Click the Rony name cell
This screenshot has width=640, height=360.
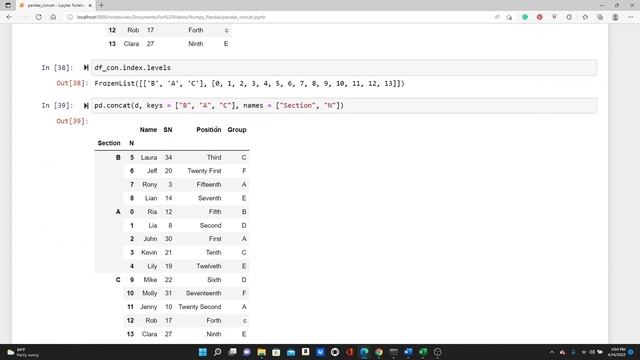click(x=150, y=184)
